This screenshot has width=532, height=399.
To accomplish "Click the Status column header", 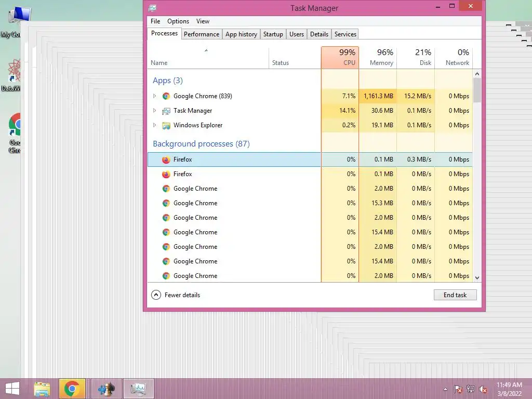I will pyautogui.click(x=295, y=58).
